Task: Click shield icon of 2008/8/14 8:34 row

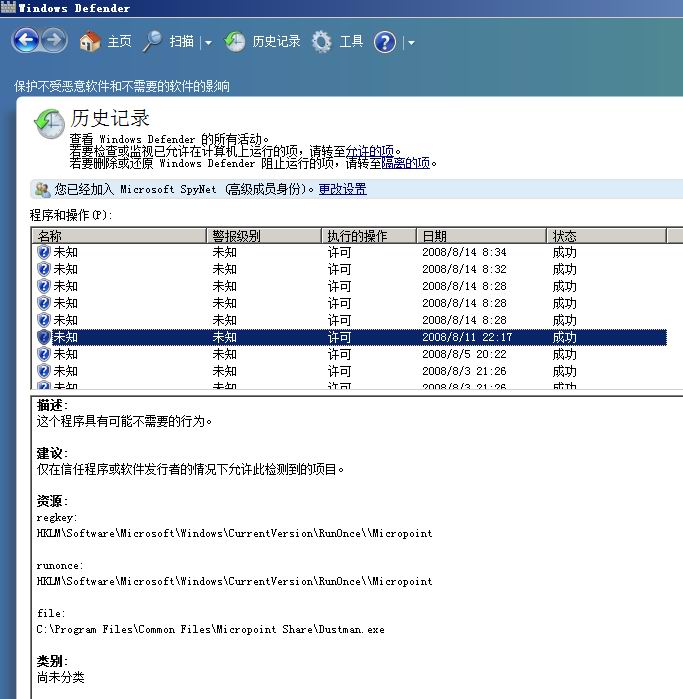Action: [x=44, y=252]
